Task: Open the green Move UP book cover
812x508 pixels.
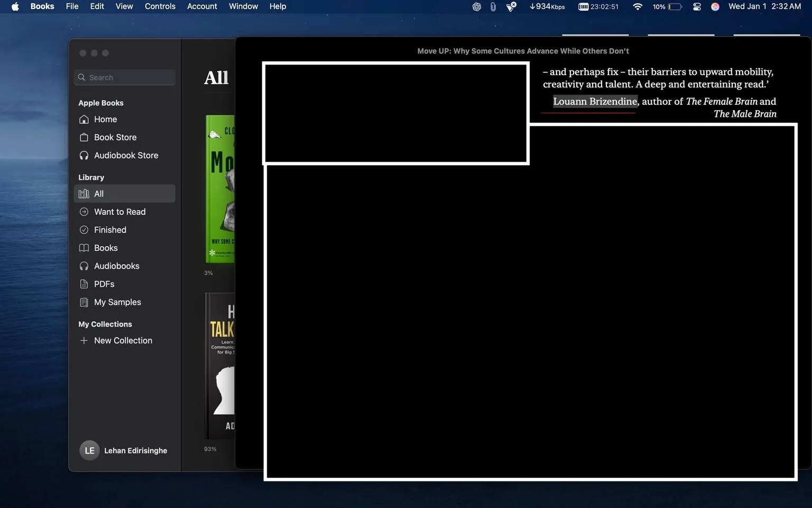Action: [220, 189]
